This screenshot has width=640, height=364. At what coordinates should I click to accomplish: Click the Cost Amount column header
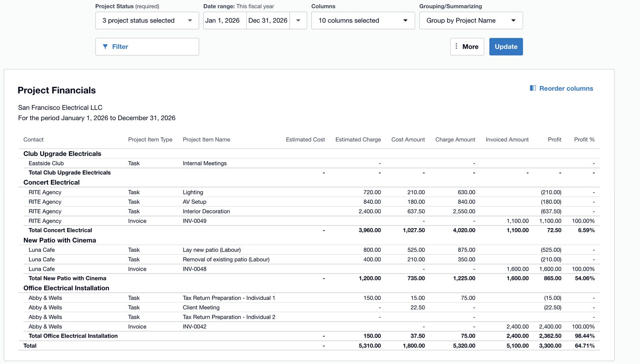click(x=408, y=139)
